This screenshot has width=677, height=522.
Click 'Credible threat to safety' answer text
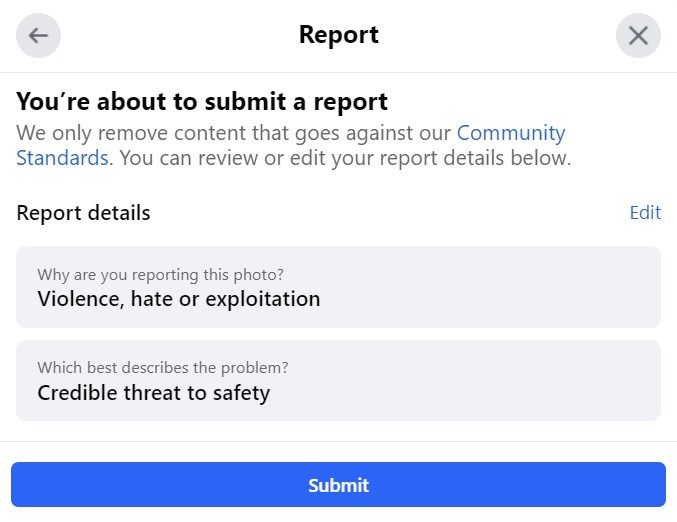click(x=153, y=393)
